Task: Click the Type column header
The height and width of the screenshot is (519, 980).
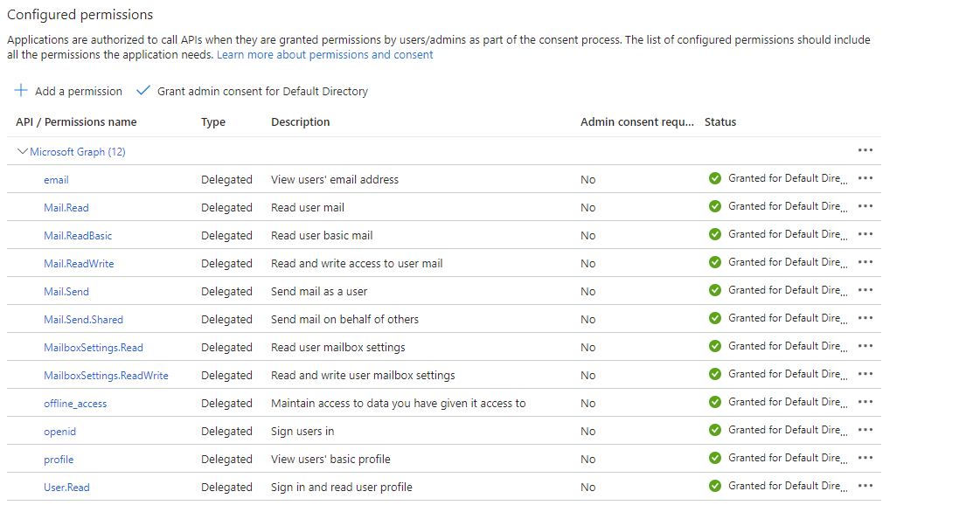Action: click(213, 121)
